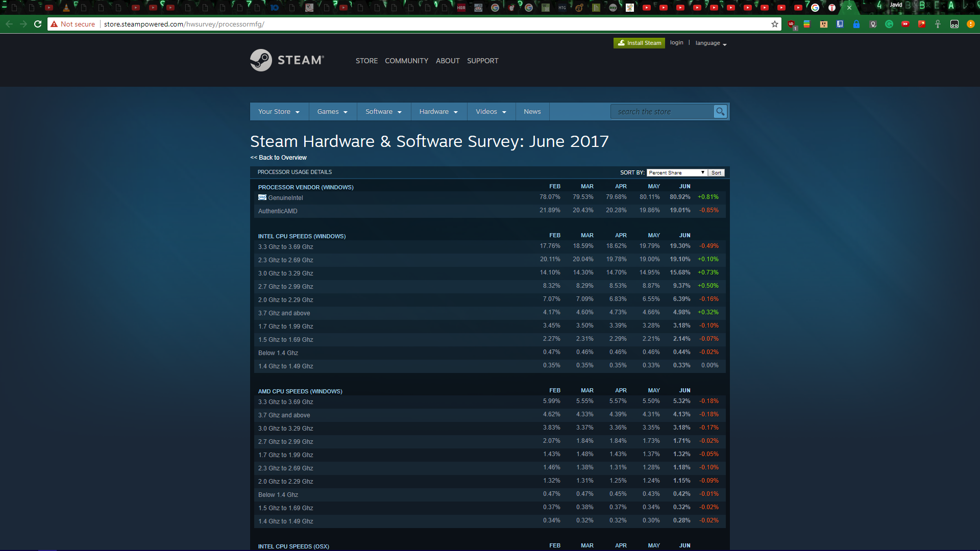Click the PROCESSOR USAGE DETAILS header
This screenshot has width=980, height=551.
click(295, 172)
